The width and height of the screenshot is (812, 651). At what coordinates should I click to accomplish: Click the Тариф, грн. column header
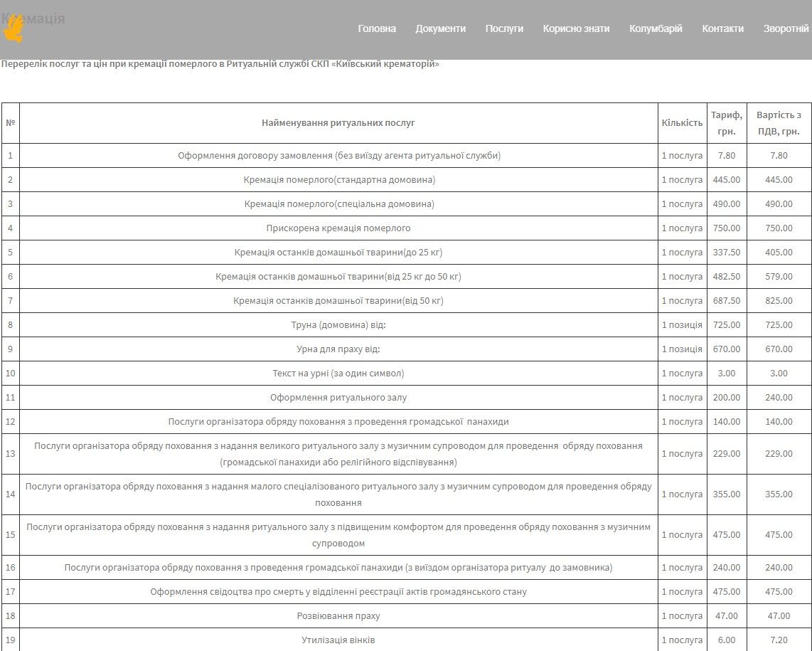(x=727, y=123)
